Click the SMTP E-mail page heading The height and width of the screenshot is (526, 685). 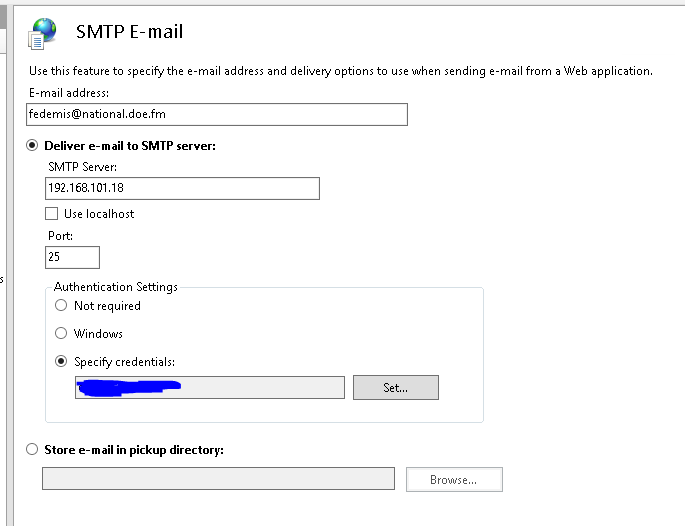(129, 32)
